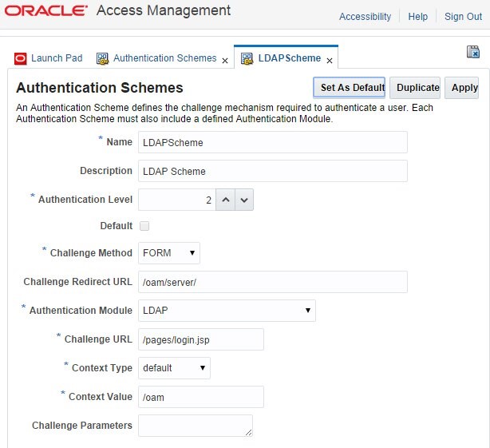
Task: Click the Set As Default button
Action: 349,88
